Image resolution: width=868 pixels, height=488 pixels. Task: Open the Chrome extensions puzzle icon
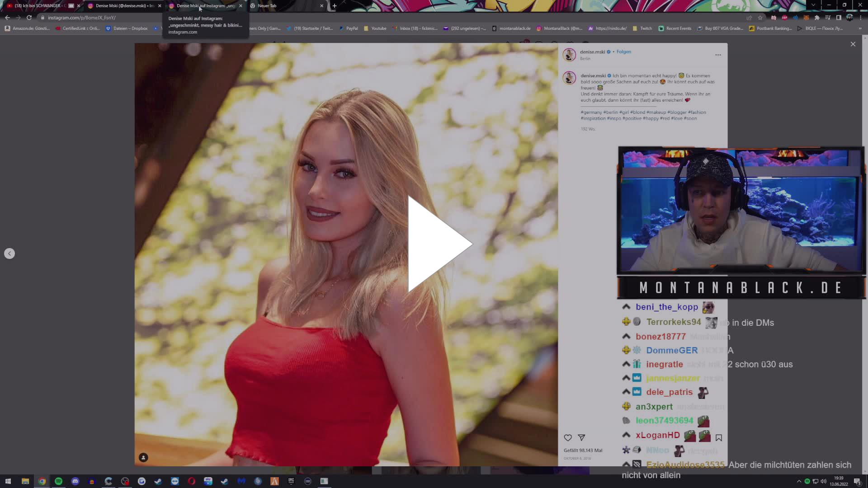pos(817,18)
